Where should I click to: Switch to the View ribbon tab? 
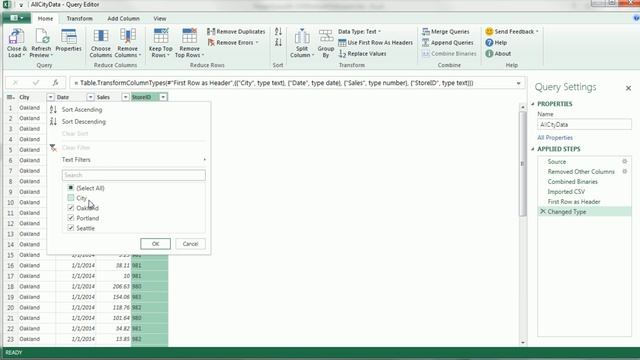[160, 18]
